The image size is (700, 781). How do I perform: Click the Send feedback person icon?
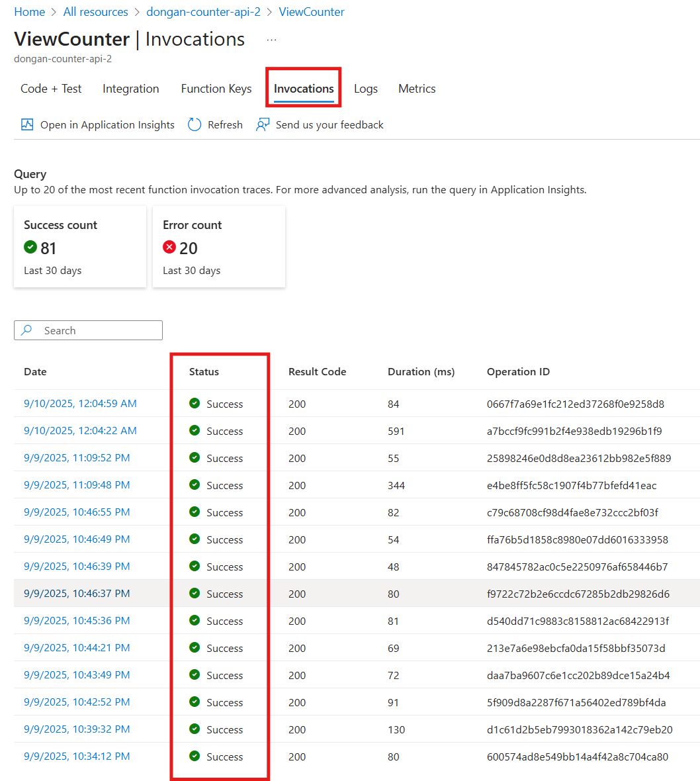coord(263,124)
